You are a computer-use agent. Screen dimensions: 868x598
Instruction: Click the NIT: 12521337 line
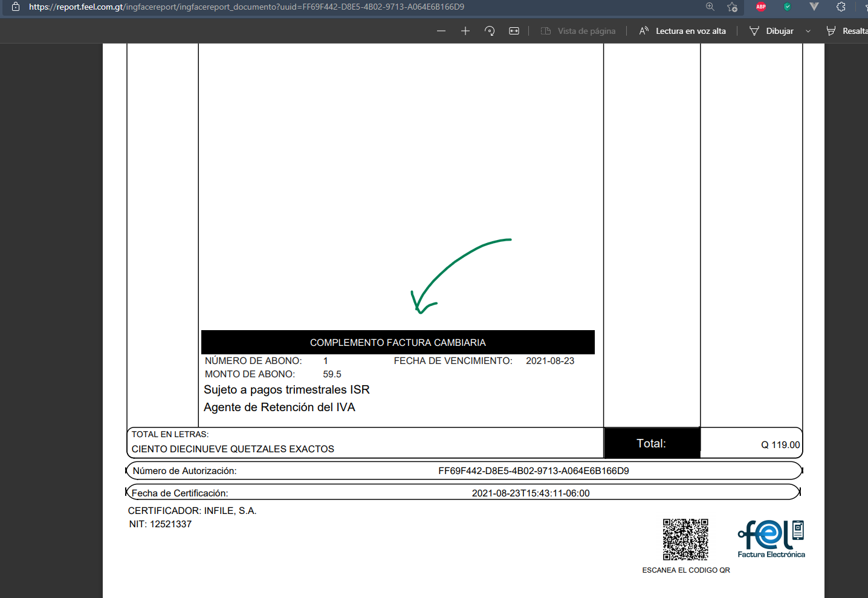coord(160,524)
